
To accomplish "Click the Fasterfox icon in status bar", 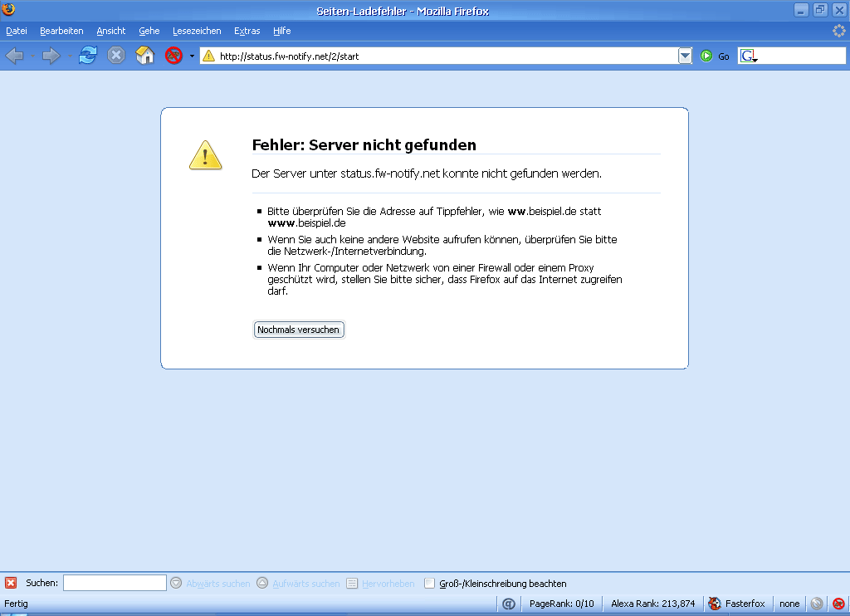I will coord(715,604).
